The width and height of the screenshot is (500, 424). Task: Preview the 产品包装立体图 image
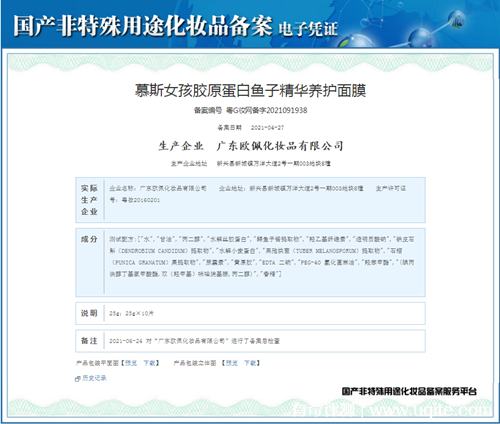(232, 363)
